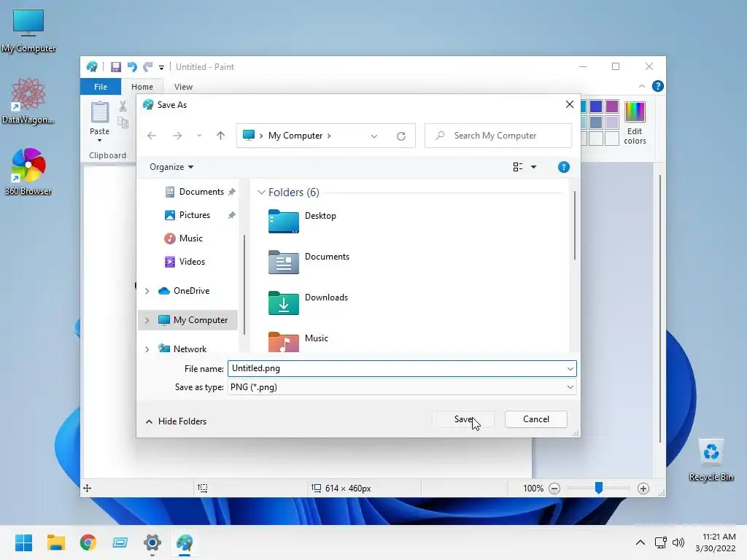Click the Paint zoom slider handle
The height and width of the screenshot is (560, 747).
[x=599, y=488]
